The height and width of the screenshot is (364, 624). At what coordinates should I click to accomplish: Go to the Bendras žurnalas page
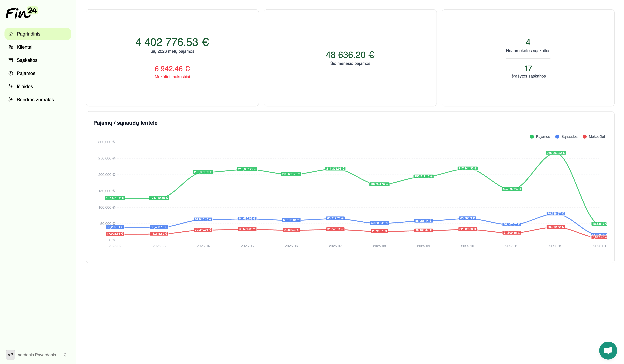point(35,99)
